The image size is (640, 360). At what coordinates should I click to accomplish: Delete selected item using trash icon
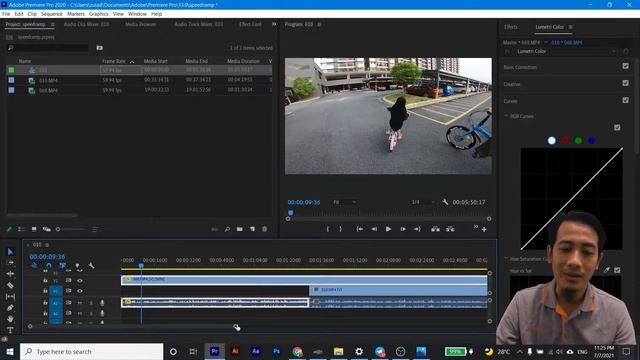pos(264,229)
